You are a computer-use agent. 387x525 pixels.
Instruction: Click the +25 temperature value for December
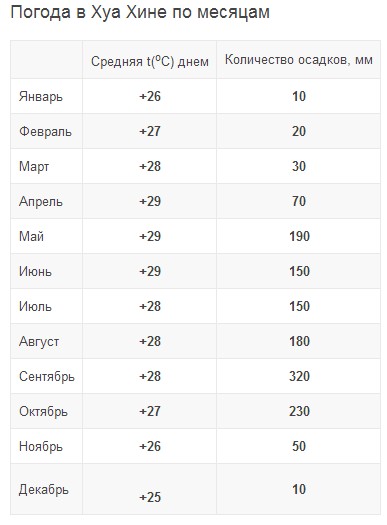[x=150, y=497]
